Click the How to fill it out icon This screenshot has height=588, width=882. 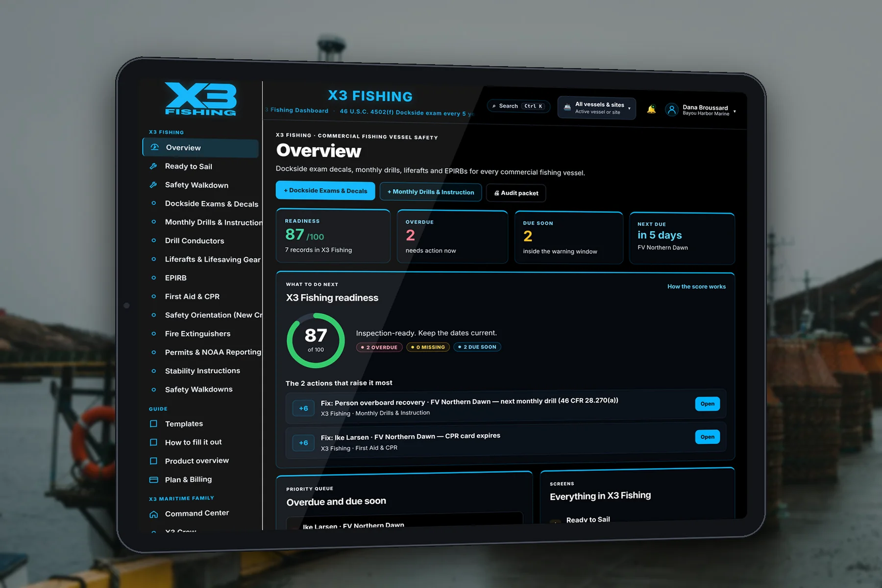[153, 442]
